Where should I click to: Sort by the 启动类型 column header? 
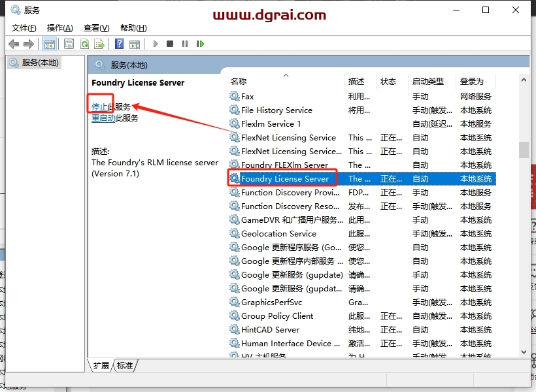pyautogui.click(x=432, y=81)
